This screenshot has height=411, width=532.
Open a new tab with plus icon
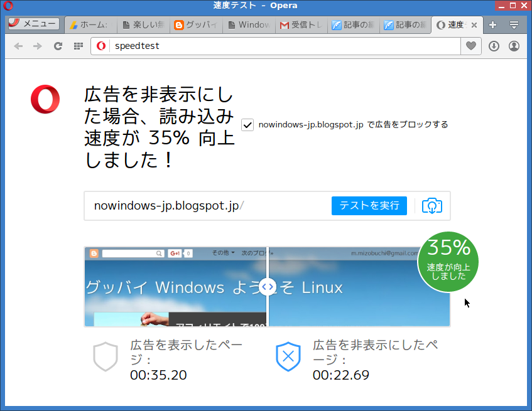coord(492,24)
